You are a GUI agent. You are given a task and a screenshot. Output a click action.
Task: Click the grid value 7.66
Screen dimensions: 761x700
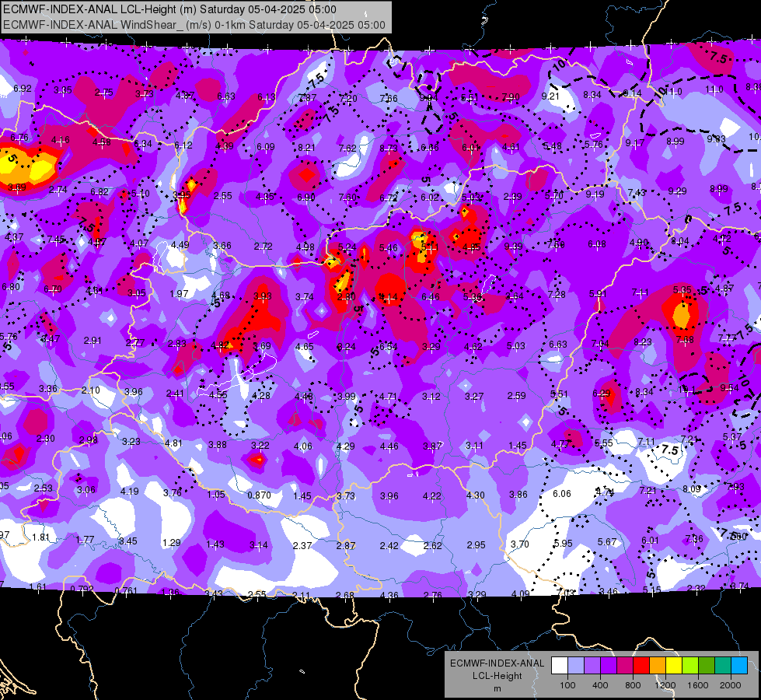pos(389,99)
